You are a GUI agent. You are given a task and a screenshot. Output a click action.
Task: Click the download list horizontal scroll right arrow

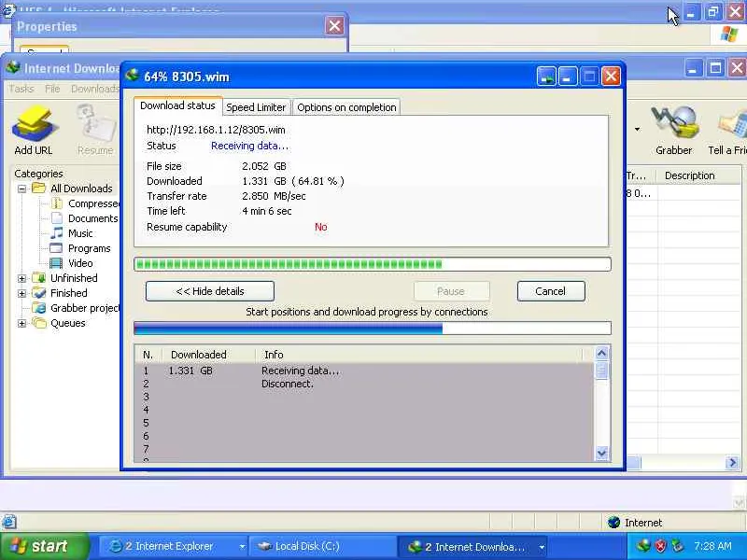(732, 462)
